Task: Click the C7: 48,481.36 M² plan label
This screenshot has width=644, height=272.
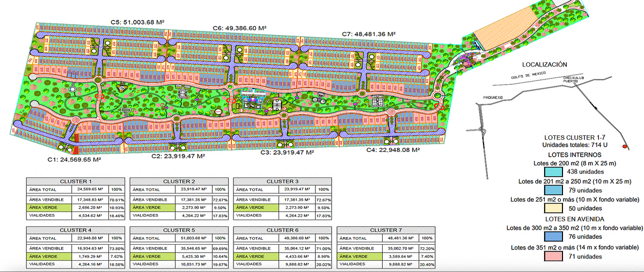Action: tap(369, 34)
